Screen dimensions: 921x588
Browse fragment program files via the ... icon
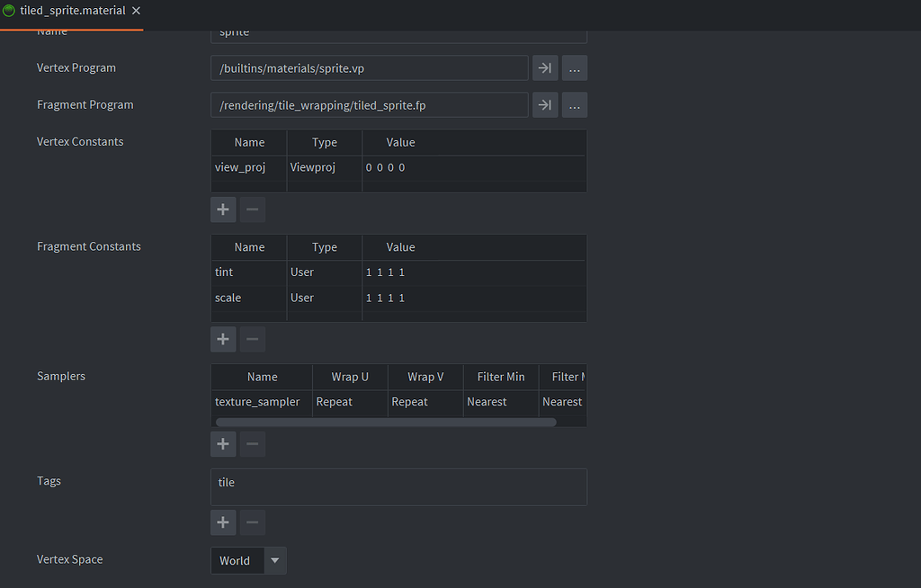click(575, 104)
